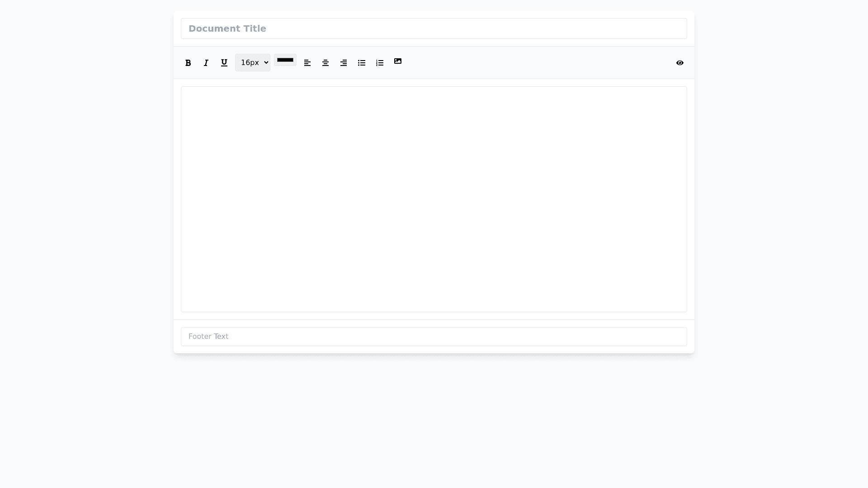Insert an image into the document
Screen dimensions: 868x488
click(398, 61)
